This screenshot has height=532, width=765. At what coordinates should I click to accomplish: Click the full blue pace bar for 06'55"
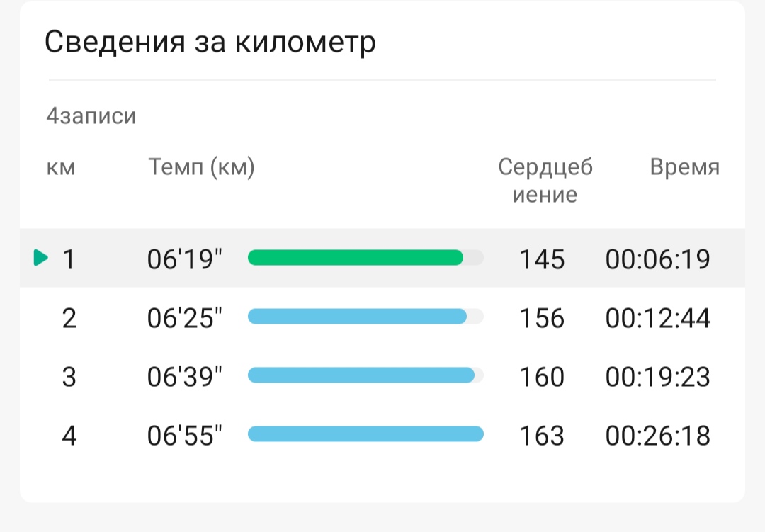pyautogui.click(x=366, y=434)
